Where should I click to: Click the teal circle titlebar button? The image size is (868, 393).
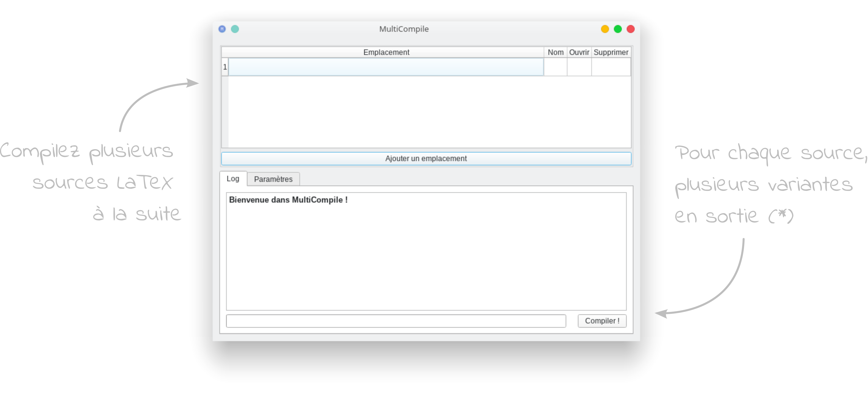[x=235, y=29]
